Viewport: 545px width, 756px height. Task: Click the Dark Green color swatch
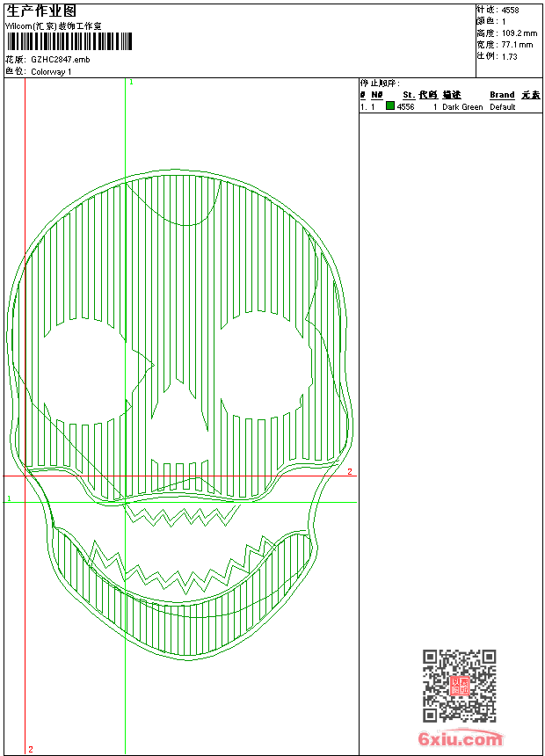click(390, 106)
